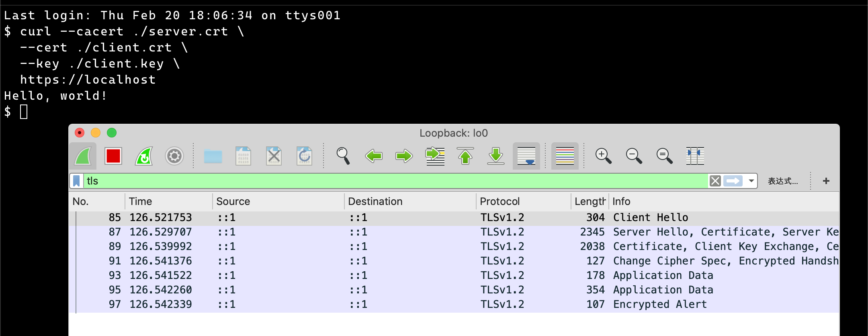
Task: Zoom in the packet text
Action: click(x=603, y=156)
